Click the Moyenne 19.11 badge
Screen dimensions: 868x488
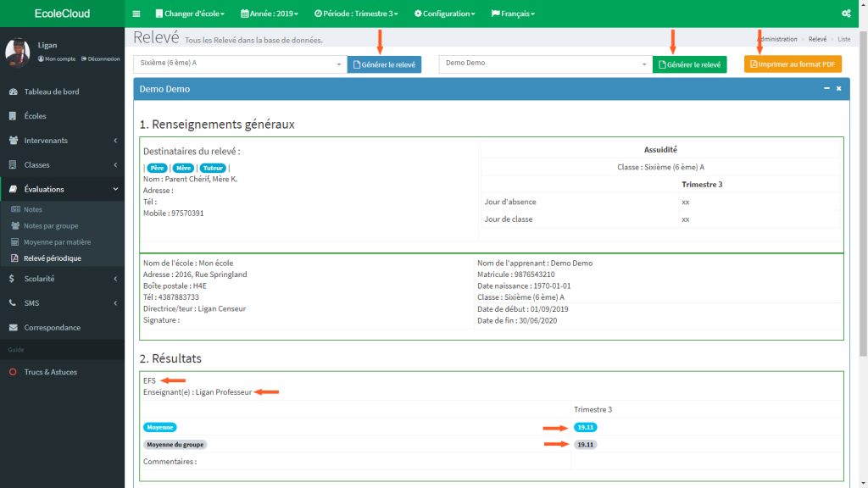(585, 427)
